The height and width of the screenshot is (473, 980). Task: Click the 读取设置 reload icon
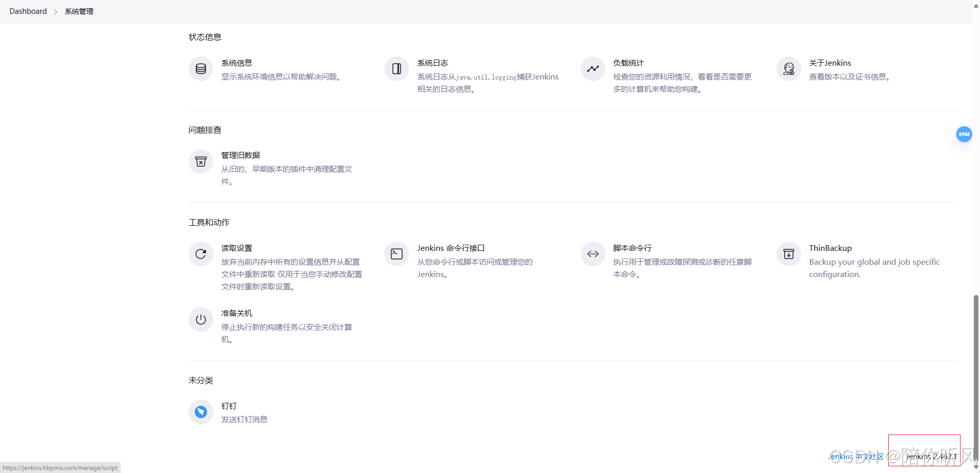pyautogui.click(x=200, y=253)
